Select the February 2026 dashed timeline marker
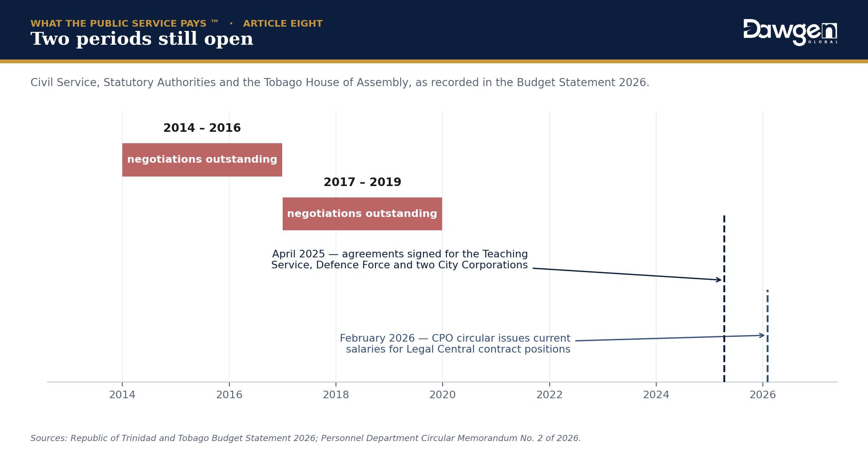868x452 pixels. pyautogui.click(x=768, y=336)
